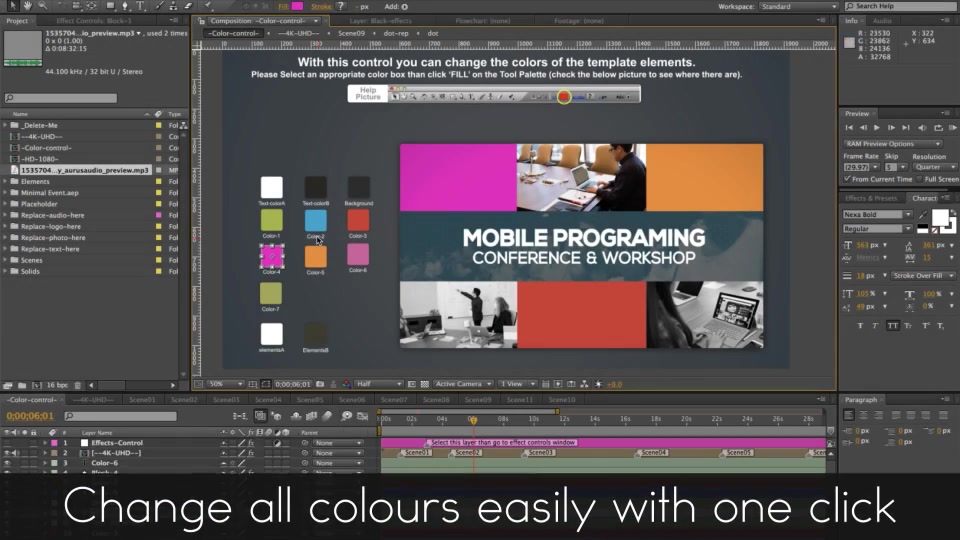Open the --4K-UHD-- timeline tab
The width and height of the screenshot is (960, 540).
point(92,400)
